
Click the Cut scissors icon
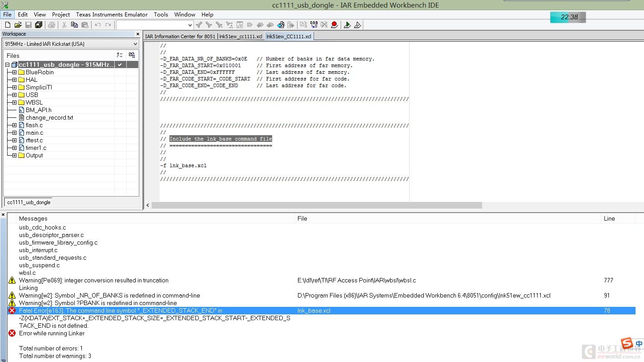point(64,25)
